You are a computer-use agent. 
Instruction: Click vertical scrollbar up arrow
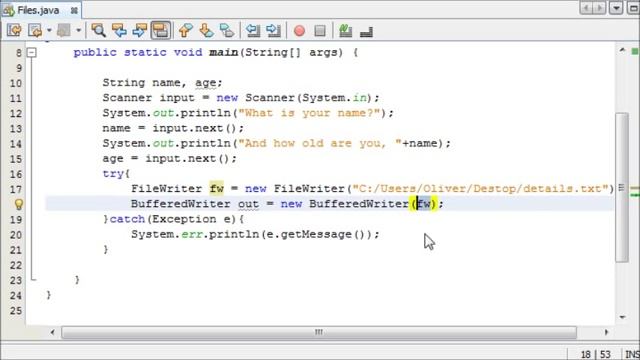click(622, 51)
